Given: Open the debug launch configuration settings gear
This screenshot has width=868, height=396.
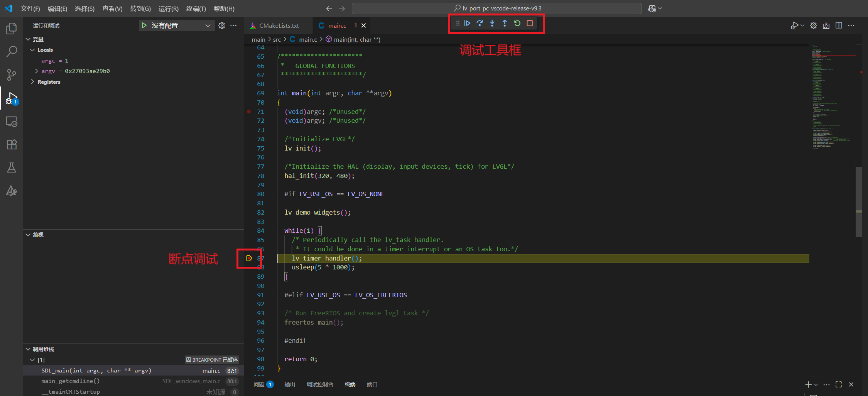Looking at the screenshot, I should point(221,25).
